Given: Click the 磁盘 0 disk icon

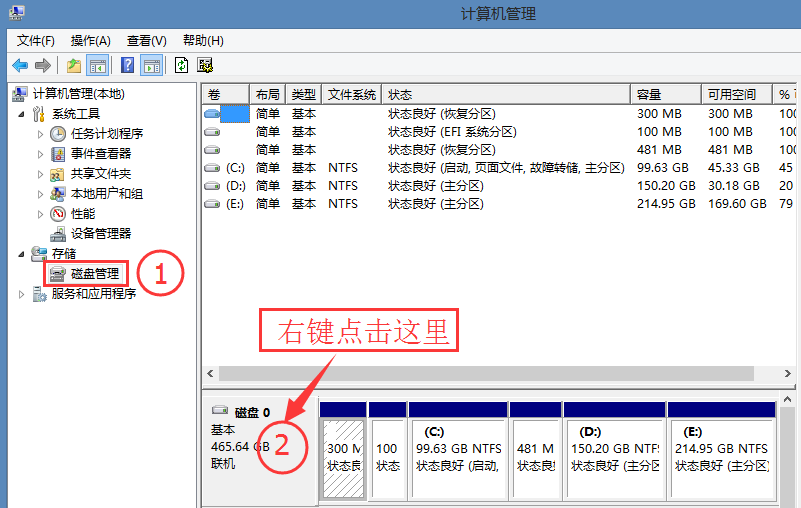Looking at the screenshot, I should 220,411.
